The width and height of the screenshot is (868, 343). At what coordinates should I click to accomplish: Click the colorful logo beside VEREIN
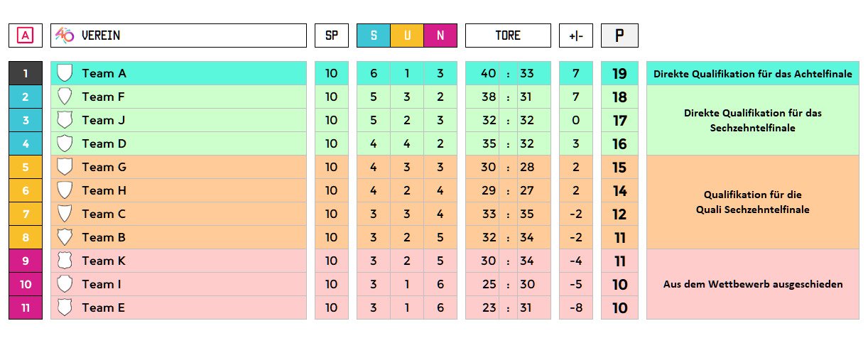click(x=65, y=36)
